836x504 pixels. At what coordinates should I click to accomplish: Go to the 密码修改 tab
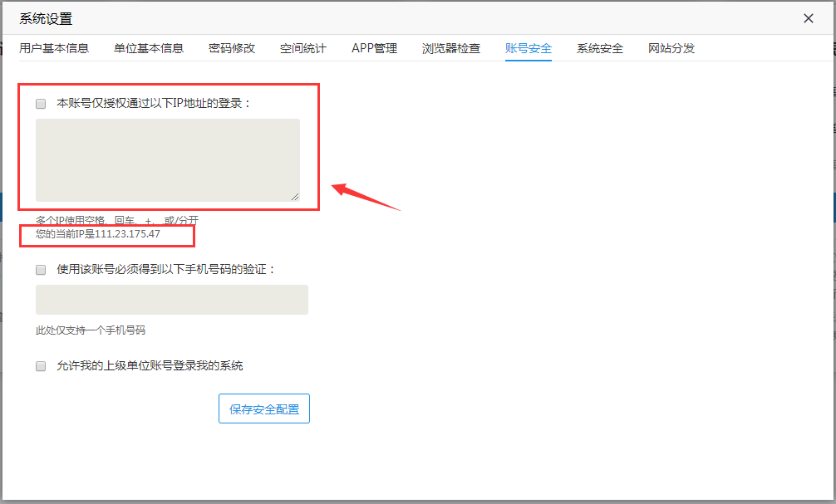pyautogui.click(x=232, y=48)
